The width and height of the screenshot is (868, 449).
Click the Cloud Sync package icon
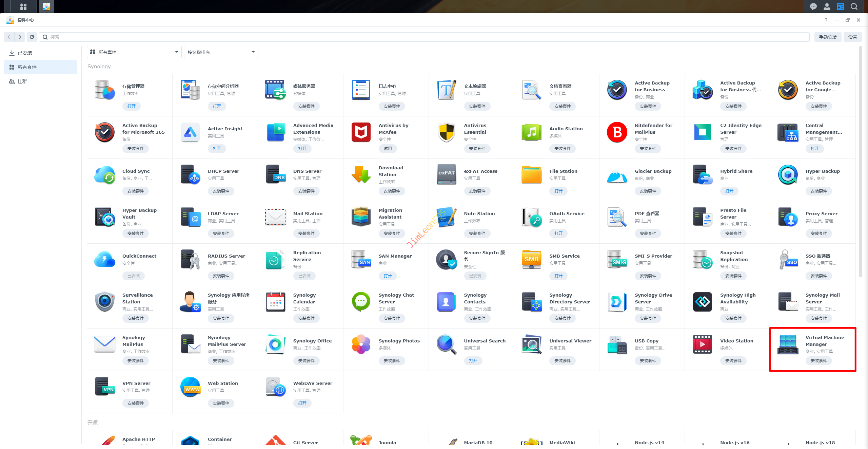tap(105, 174)
